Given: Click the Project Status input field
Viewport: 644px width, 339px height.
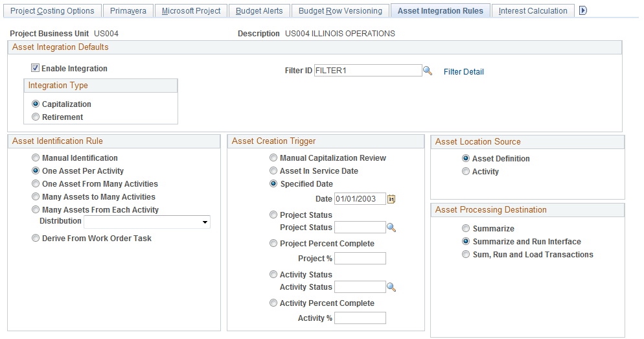Looking at the screenshot, I should 360,228.
